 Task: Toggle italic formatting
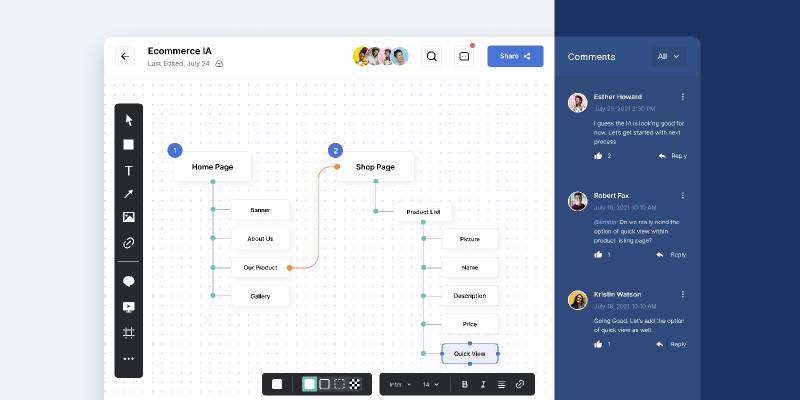[x=483, y=384]
